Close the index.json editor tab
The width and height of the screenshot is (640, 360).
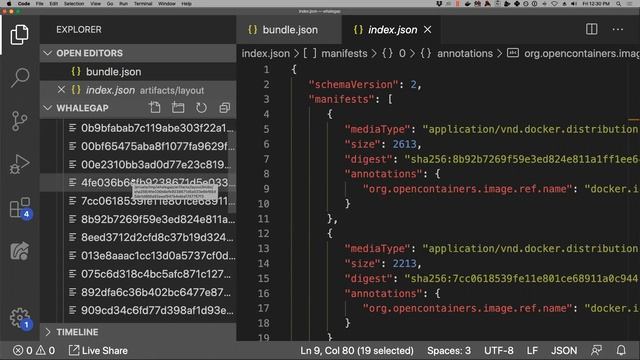[x=427, y=30]
